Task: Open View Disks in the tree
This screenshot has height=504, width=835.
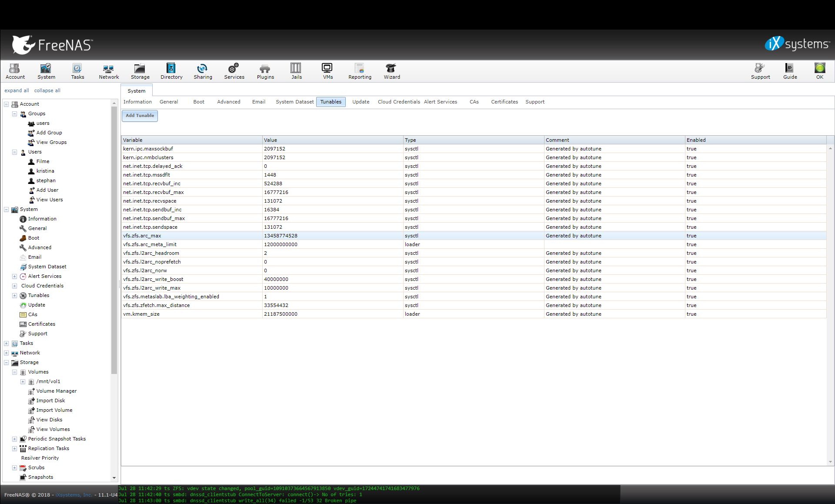Action: [x=49, y=420]
